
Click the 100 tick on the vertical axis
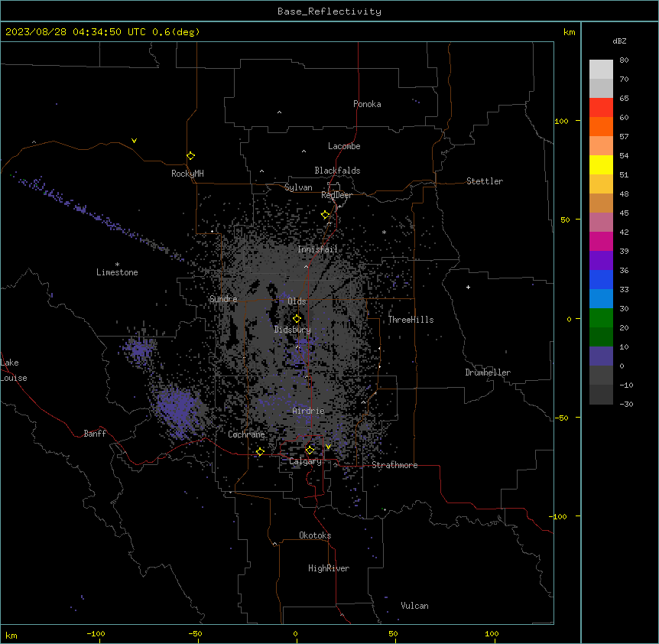pyautogui.click(x=562, y=121)
